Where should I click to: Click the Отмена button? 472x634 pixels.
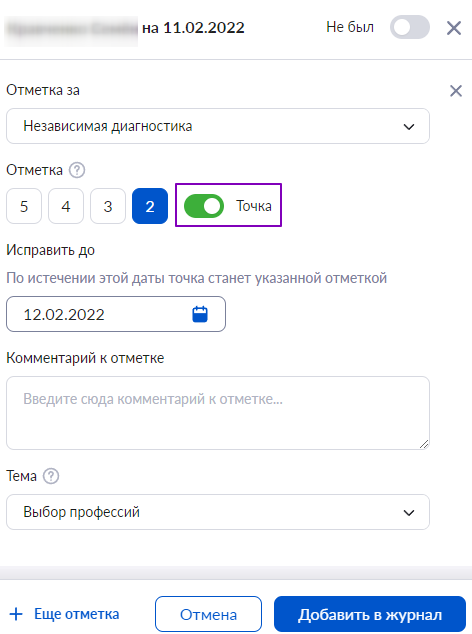click(208, 614)
